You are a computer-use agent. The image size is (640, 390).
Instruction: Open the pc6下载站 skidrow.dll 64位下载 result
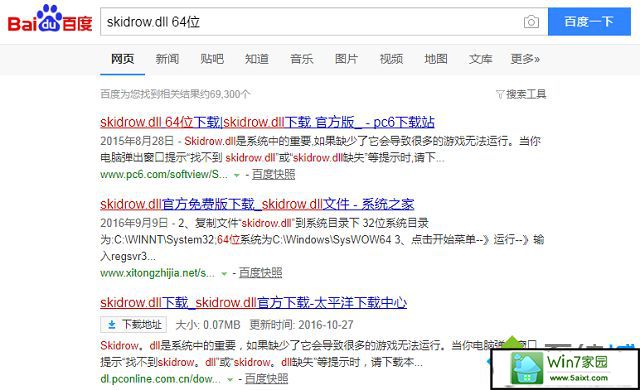(267, 122)
